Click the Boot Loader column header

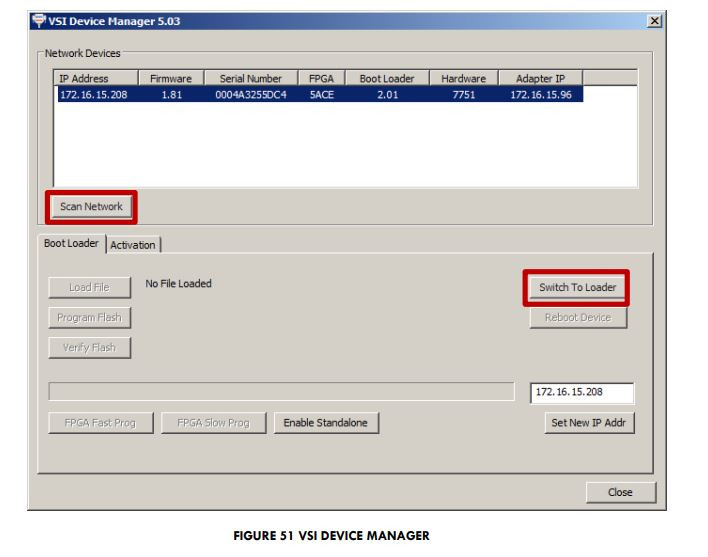(x=387, y=78)
